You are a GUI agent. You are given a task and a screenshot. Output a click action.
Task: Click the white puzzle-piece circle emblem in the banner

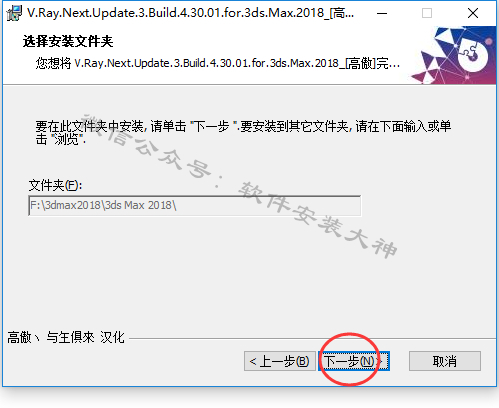pos(473,55)
